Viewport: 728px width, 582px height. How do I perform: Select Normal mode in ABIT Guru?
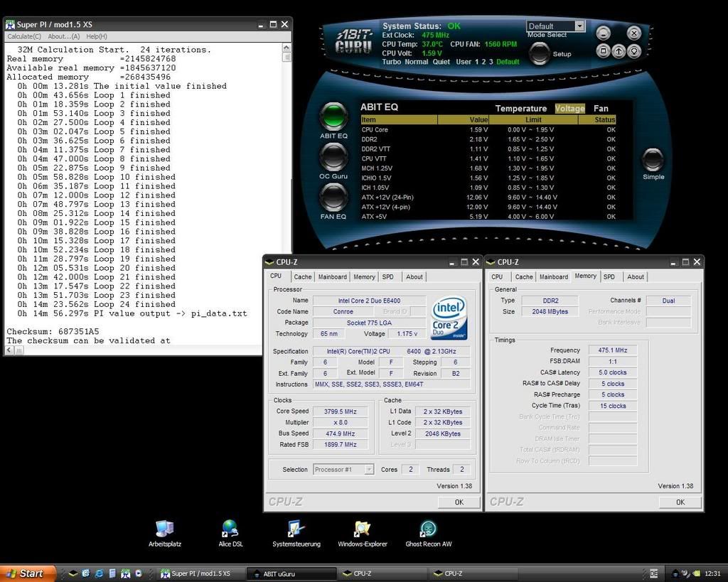click(x=417, y=62)
